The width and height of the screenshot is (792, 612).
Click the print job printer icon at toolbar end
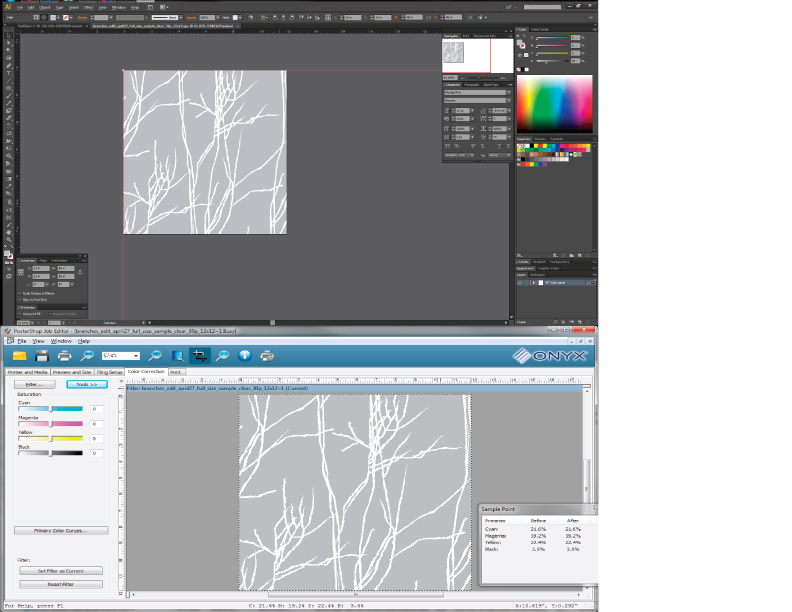pos(267,355)
